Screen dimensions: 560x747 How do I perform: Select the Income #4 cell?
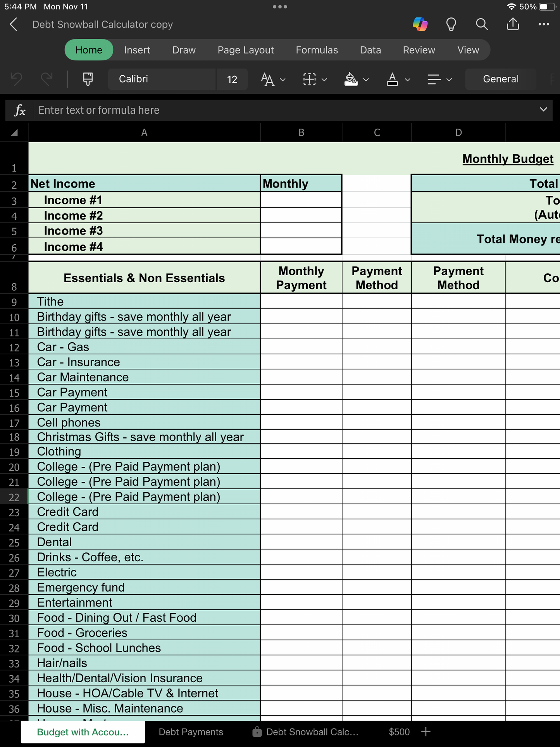point(145,247)
